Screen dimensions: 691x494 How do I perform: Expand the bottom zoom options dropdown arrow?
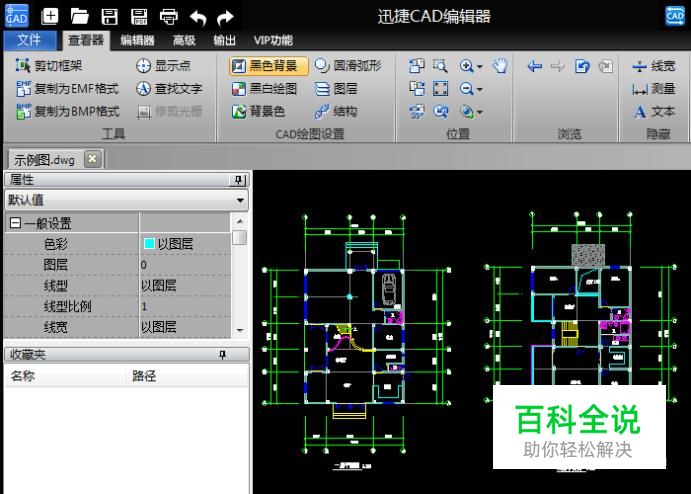point(480,112)
